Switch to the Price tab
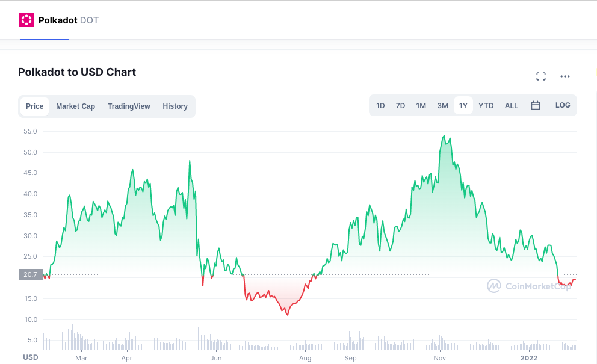 tap(35, 106)
